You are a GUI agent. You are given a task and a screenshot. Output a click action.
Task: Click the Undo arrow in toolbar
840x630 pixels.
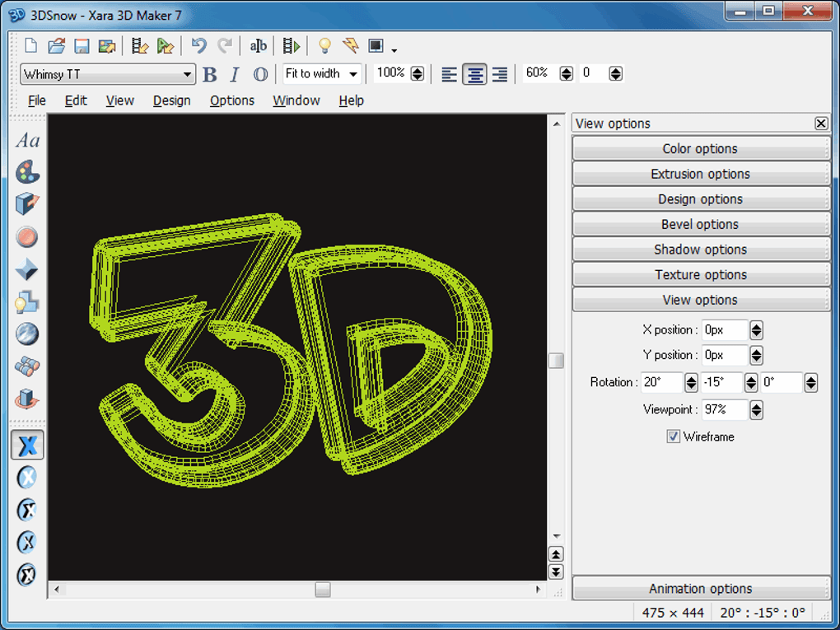(x=198, y=46)
